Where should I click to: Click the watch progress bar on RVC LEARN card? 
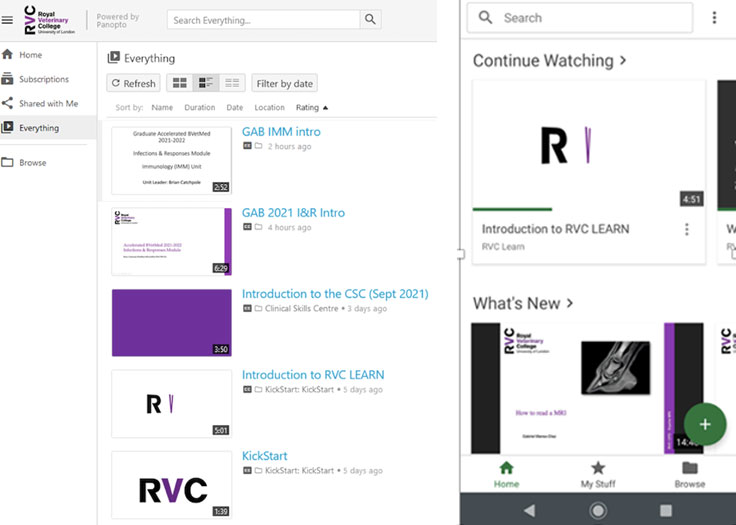click(x=513, y=209)
